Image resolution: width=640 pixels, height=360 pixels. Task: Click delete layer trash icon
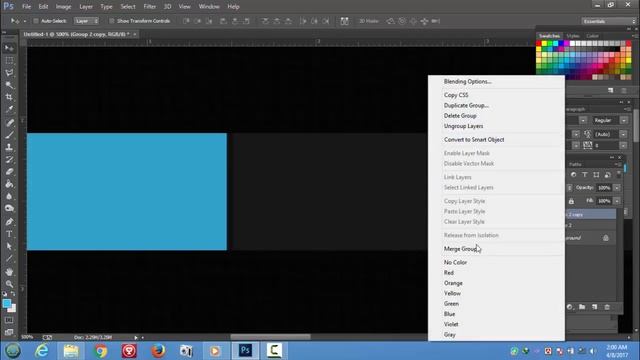click(x=607, y=307)
